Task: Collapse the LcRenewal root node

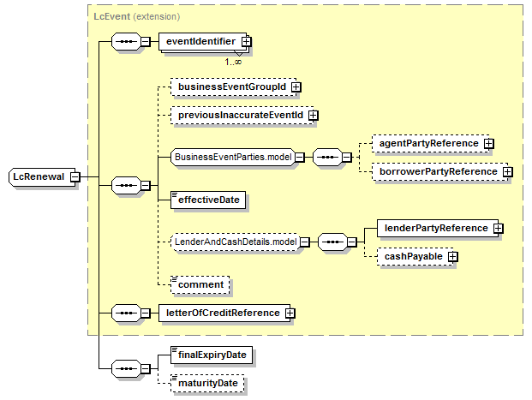Action: (75, 176)
